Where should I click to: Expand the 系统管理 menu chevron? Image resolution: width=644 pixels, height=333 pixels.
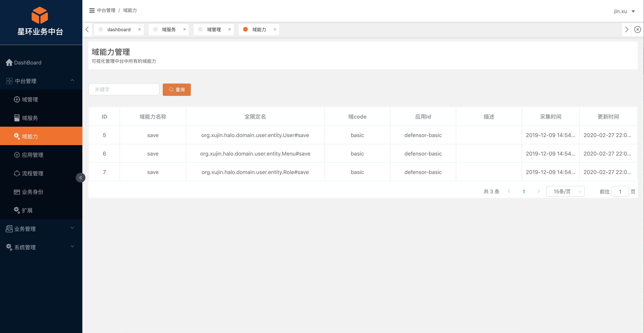(x=72, y=246)
